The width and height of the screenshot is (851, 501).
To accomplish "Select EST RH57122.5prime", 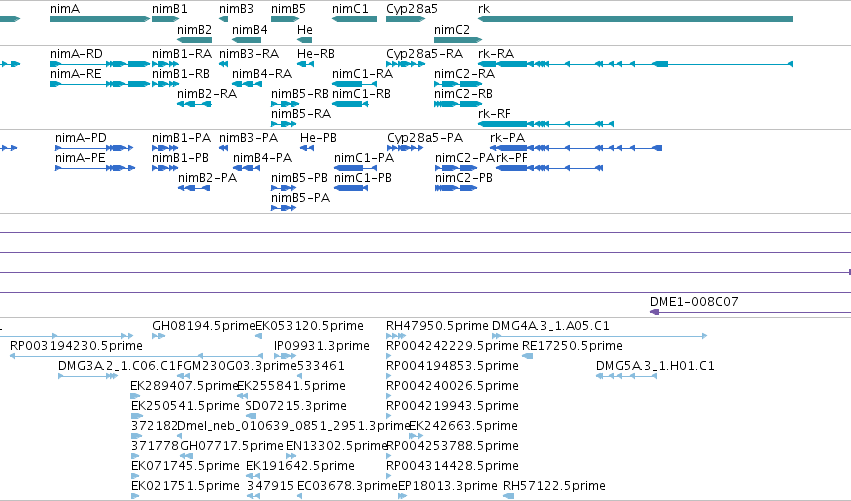I will point(509,497).
